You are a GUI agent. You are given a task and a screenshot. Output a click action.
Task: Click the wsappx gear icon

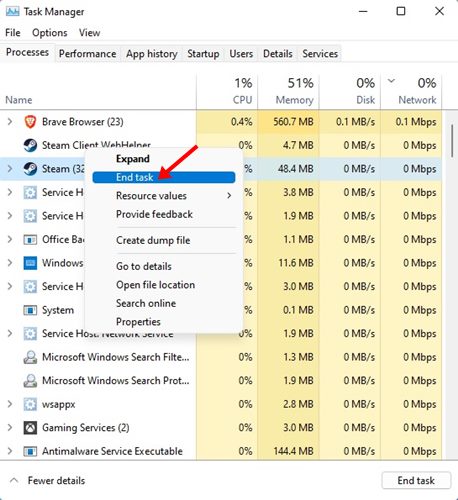point(30,404)
